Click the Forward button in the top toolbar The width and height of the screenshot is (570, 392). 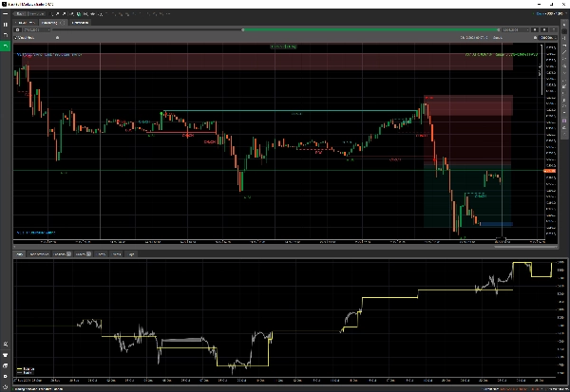click(x=37, y=14)
